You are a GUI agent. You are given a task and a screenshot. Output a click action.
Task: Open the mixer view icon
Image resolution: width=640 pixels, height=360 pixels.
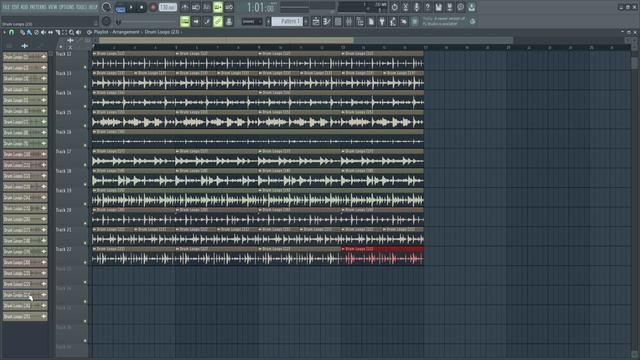point(349,21)
